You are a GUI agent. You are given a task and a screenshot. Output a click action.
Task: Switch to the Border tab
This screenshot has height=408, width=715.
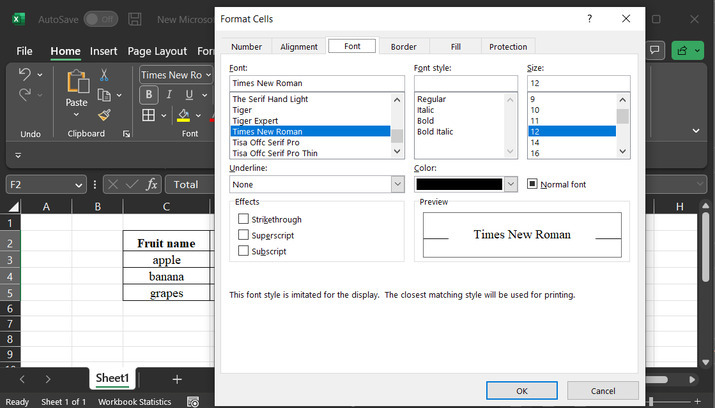click(x=403, y=46)
